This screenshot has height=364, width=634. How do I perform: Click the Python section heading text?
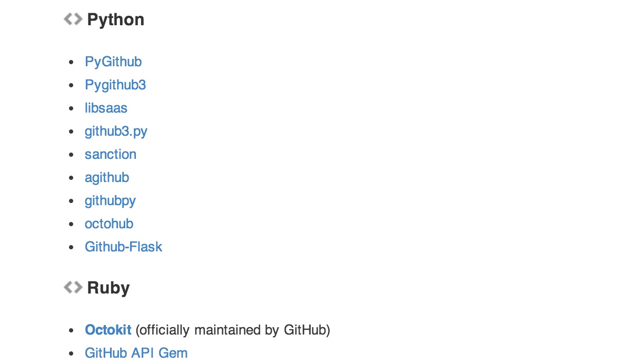(x=115, y=20)
